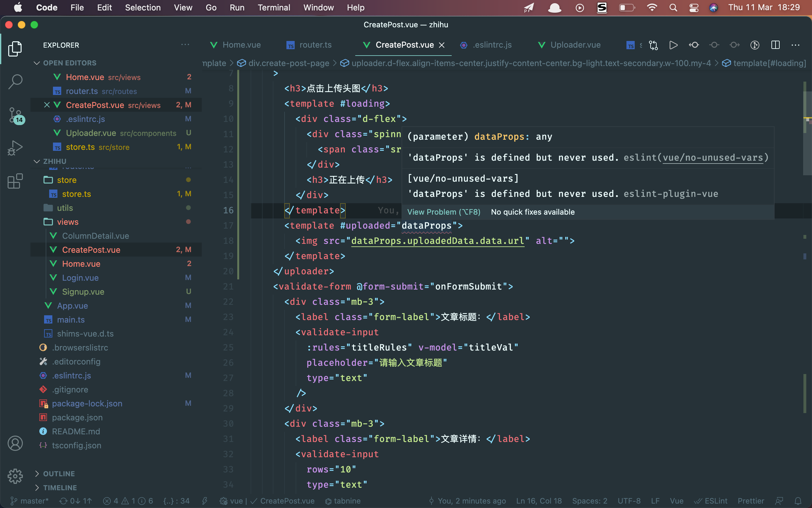Click the lightning bolt status bar icon
This screenshot has height=508, width=812.
[204, 501]
